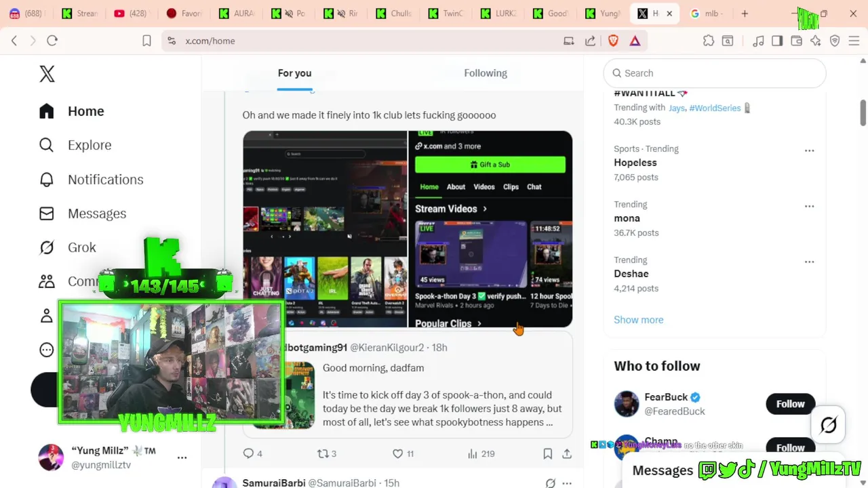Click the page vertical scrollbar

863,113
